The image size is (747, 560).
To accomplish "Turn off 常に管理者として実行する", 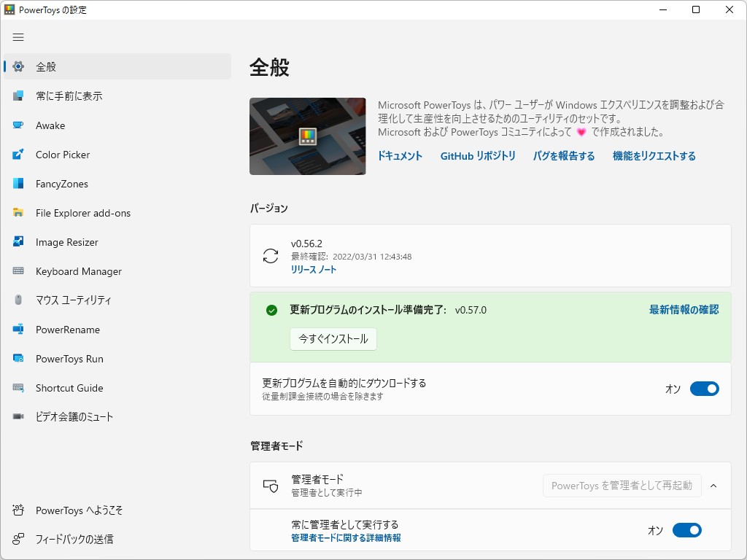I will tap(686, 530).
